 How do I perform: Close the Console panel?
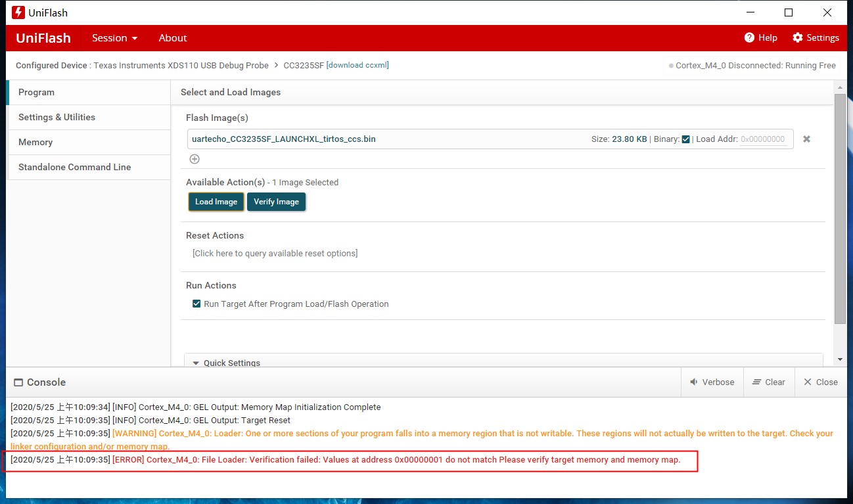point(821,382)
